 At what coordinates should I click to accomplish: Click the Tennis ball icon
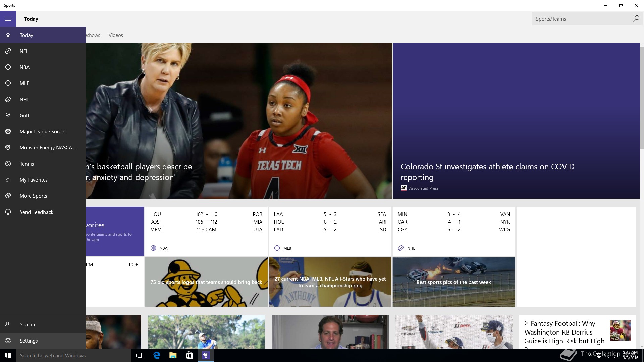pos(8,164)
